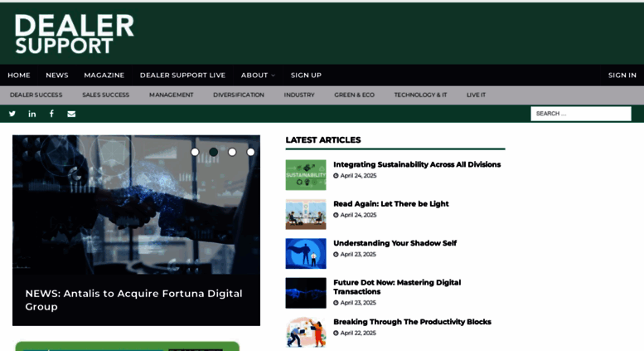The width and height of the screenshot is (644, 351).
Task: Click the Shadow Self article thumbnail
Action: pyautogui.click(x=306, y=254)
